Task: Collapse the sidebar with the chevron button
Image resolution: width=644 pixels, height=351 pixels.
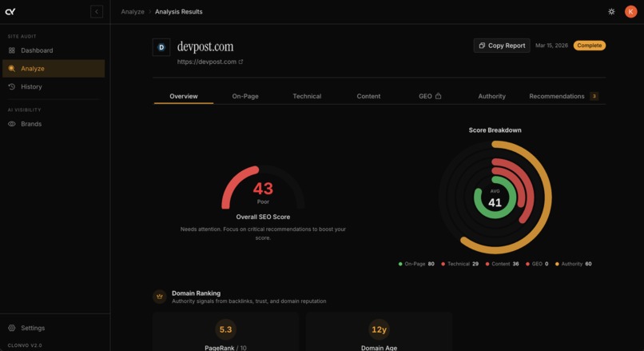Action: [x=97, y=11]
